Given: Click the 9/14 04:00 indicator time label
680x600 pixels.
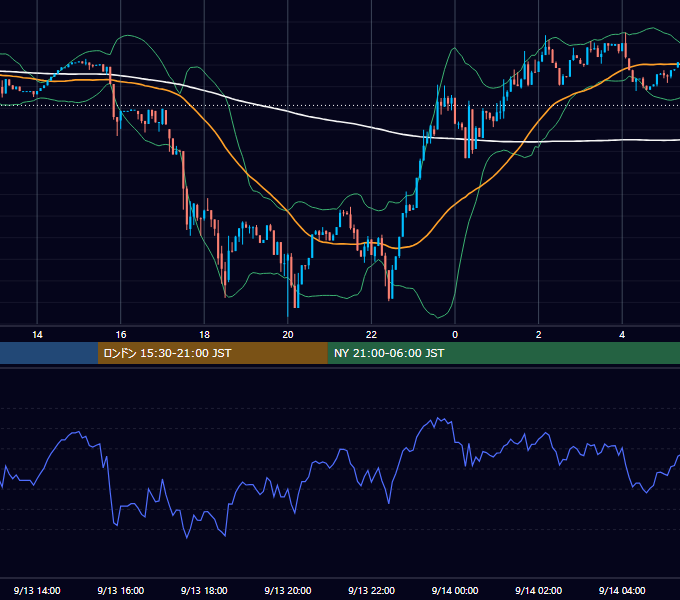Looking at the screenshot, I should click(x=622, y=590).
